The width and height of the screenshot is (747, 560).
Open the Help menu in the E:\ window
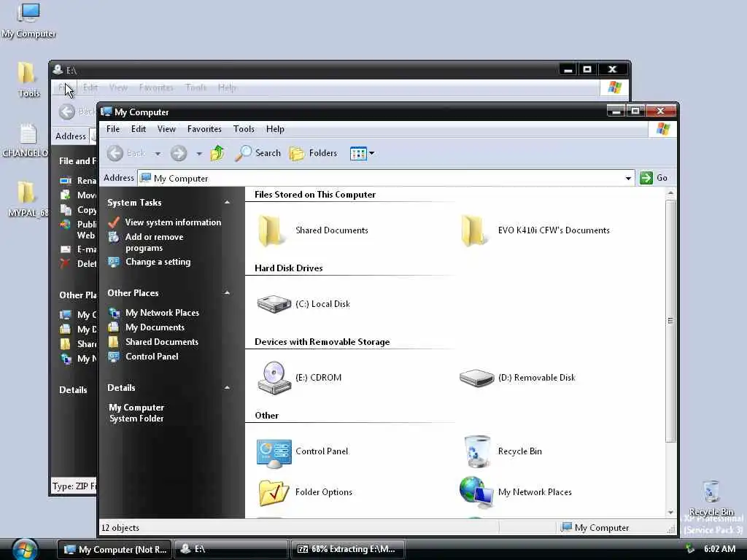228,87
